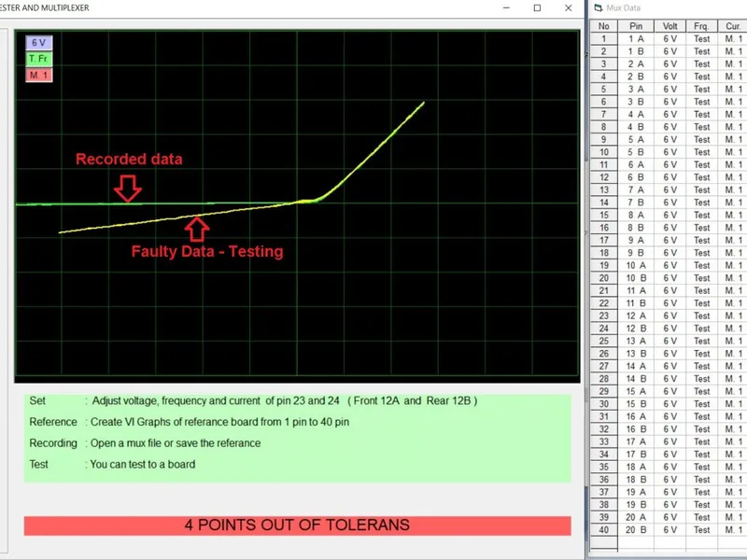Select the pin cell '20 B'

[x=636, y=530]
